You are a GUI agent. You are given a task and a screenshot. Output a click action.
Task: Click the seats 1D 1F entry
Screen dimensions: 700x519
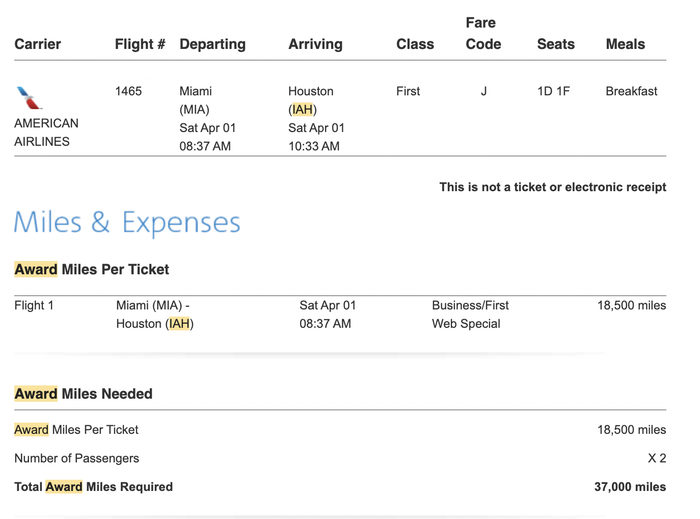pyautogui.click(x=554, y=91)
